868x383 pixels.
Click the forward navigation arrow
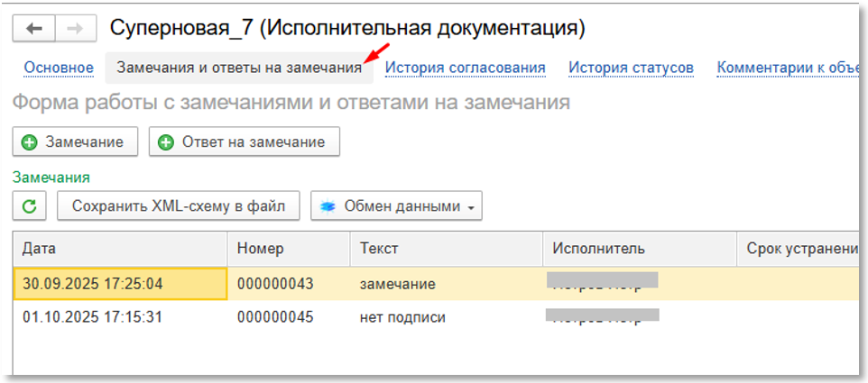75,28
